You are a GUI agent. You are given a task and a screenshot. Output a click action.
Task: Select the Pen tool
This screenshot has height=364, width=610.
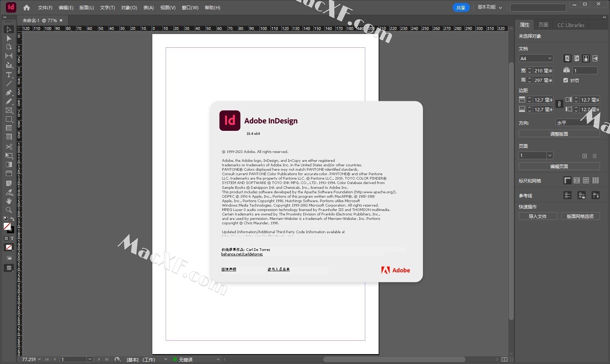coord(9,92)
